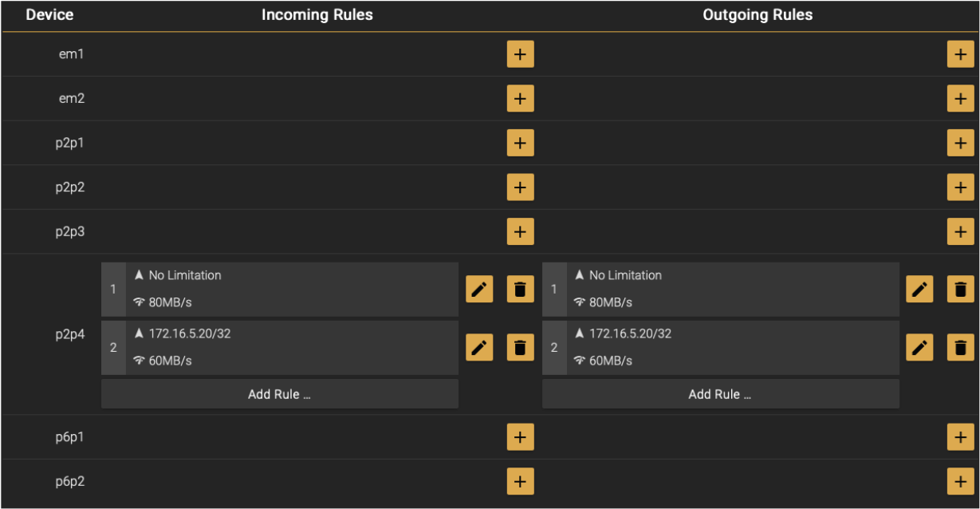Add an outgoing rule for em1

tap(960, 54)
